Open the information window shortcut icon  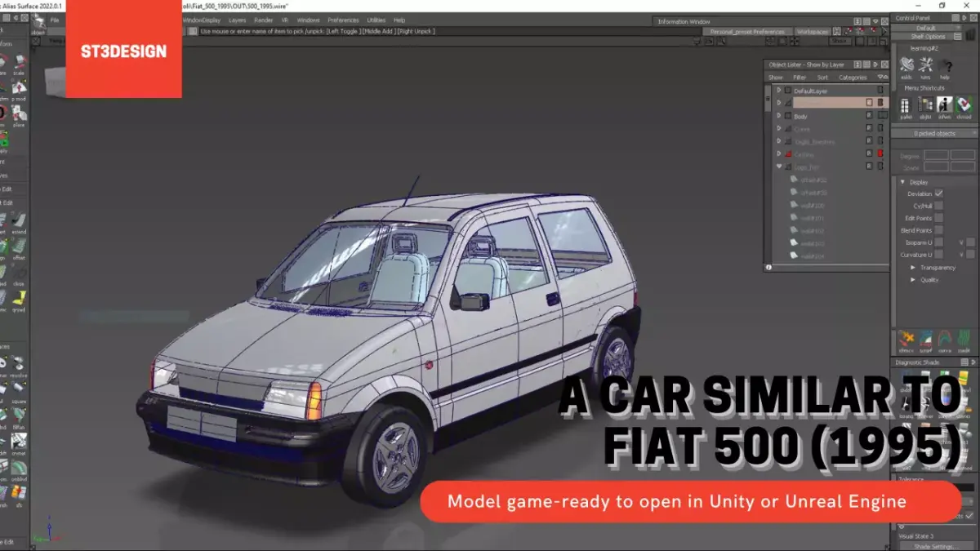pos(945,106)
